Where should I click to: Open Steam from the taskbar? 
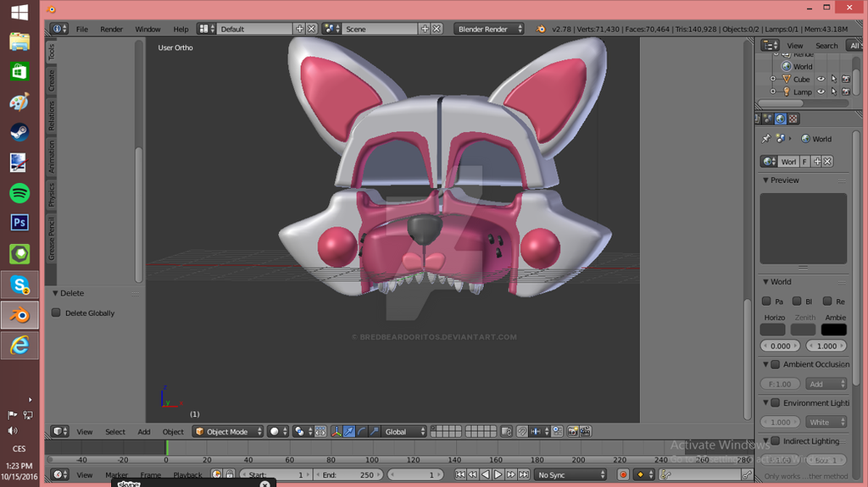click(19, 132)
